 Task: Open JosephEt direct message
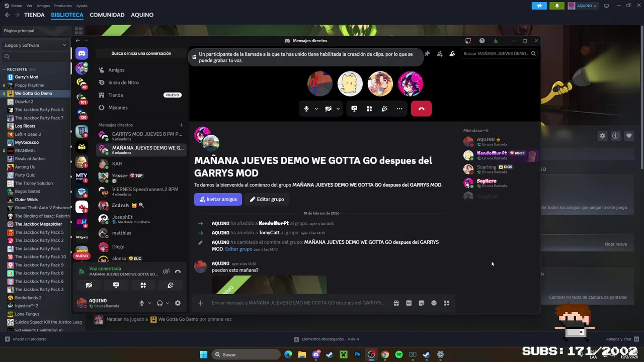click(x=140, y=219)
